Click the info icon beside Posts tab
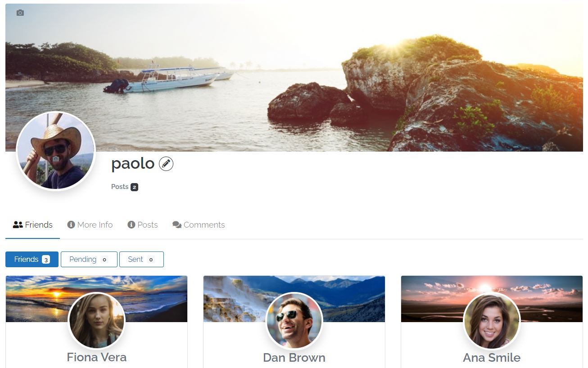 [x=131, y=224]
